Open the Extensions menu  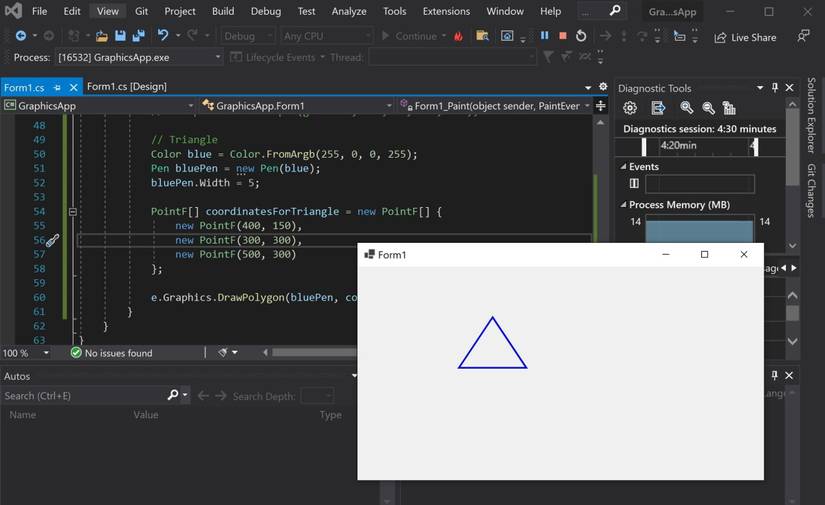coord(446,11)
